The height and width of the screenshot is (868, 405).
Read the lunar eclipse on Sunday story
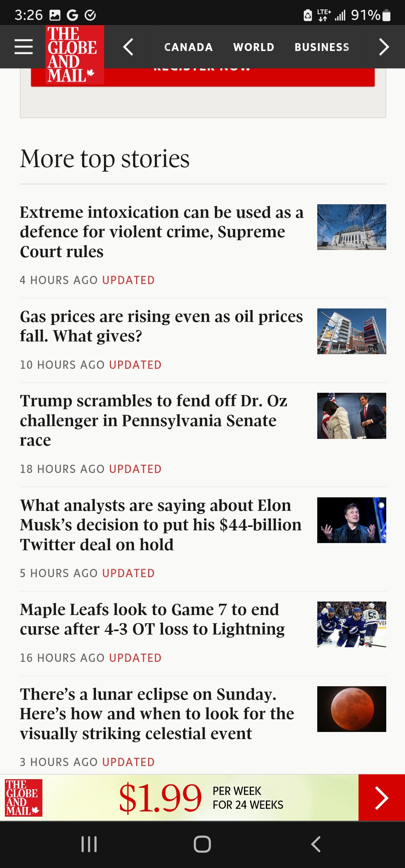tap(157, 714)
